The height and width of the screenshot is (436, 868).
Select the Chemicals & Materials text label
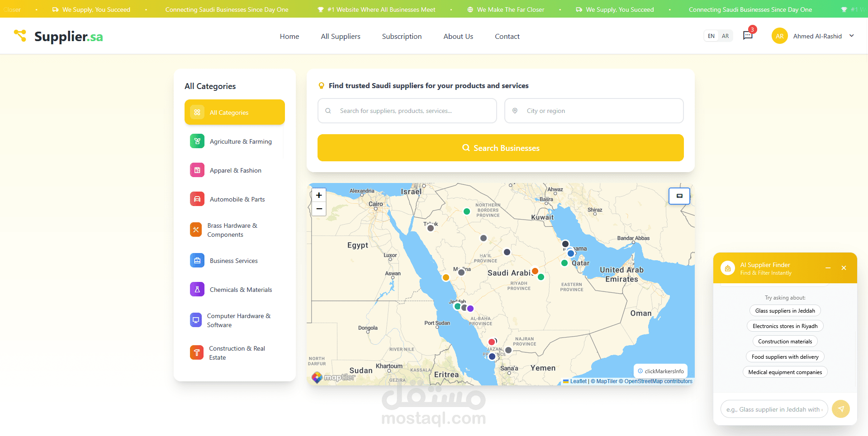pos(241,290)
